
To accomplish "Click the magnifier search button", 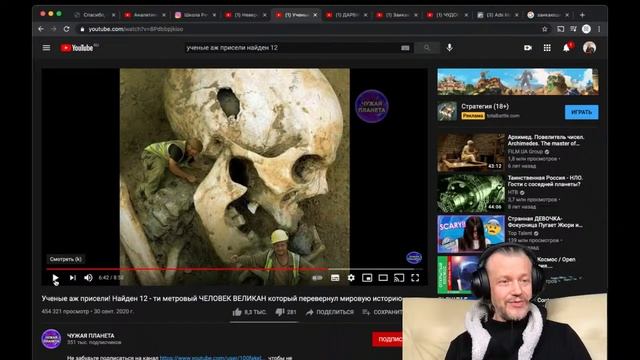I will [427, 48].
